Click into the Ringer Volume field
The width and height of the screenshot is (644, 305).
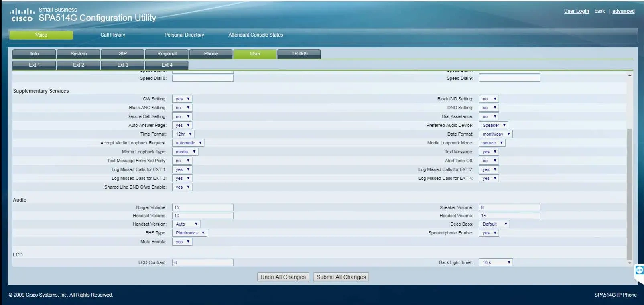pos(203,207)
